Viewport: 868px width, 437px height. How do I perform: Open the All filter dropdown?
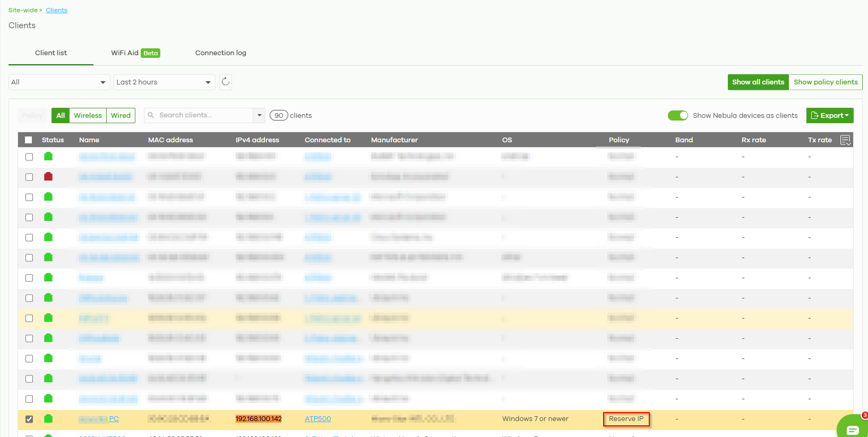[59, 82]
